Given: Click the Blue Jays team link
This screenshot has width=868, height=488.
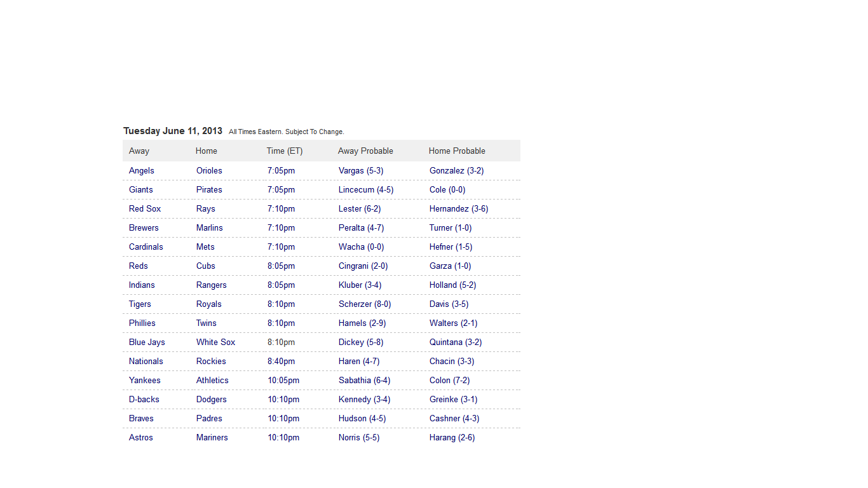Looking at the screenshot, I should coord(147,342).
